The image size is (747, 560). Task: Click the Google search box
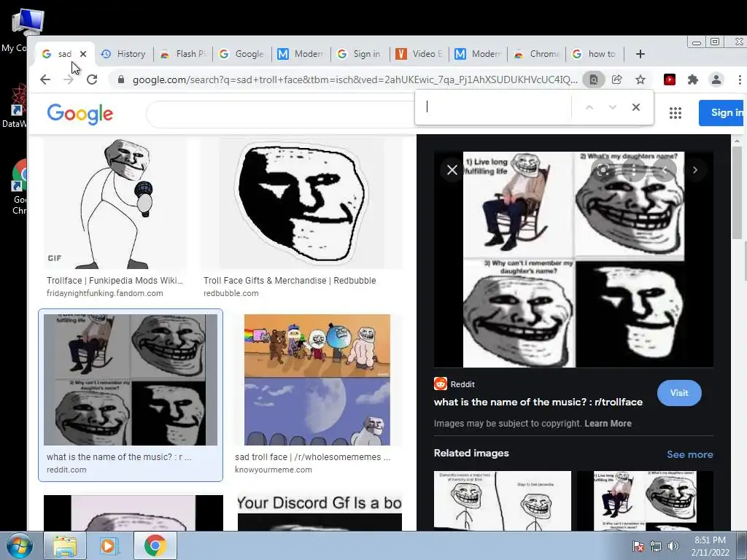pyautogui.click(x=281, y=114)
